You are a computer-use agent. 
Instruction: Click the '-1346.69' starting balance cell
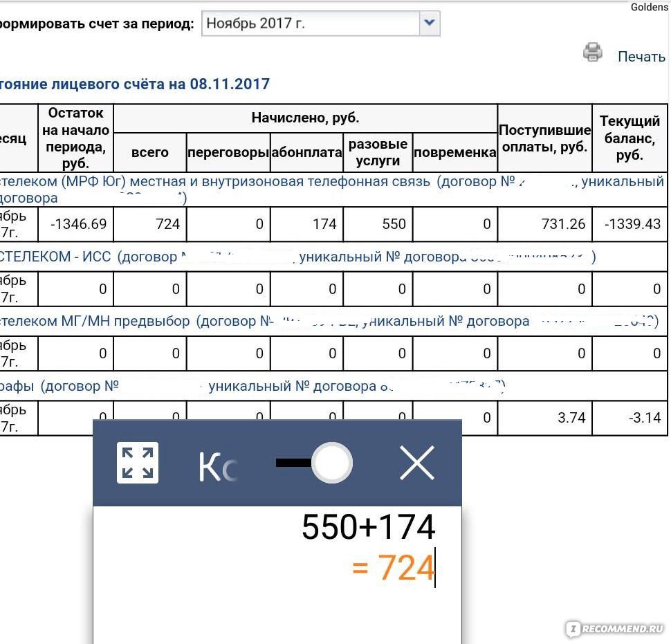(75, 224)
